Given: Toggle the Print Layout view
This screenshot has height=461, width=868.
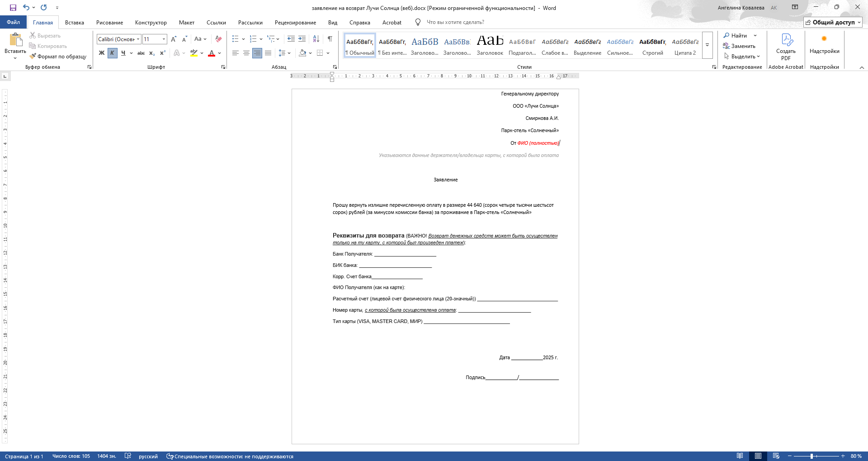Looking at the screenshot, I should (758, 456).
